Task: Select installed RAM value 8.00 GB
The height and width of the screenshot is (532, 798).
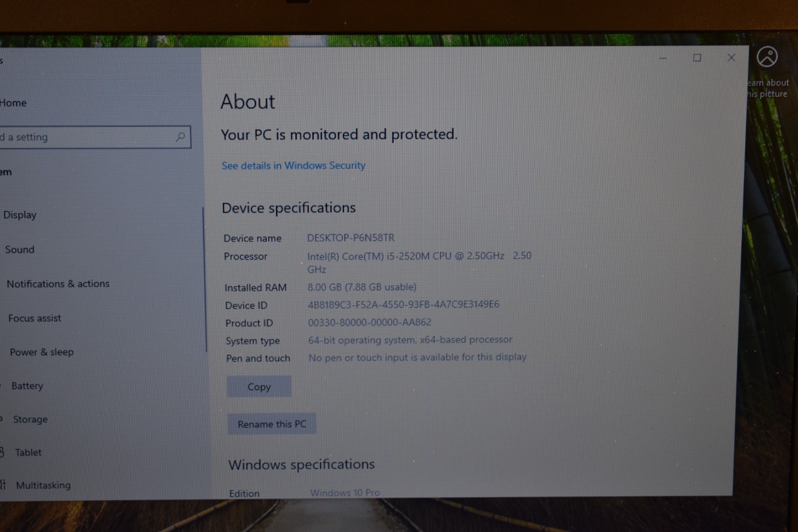Action: tap(362, 287)
